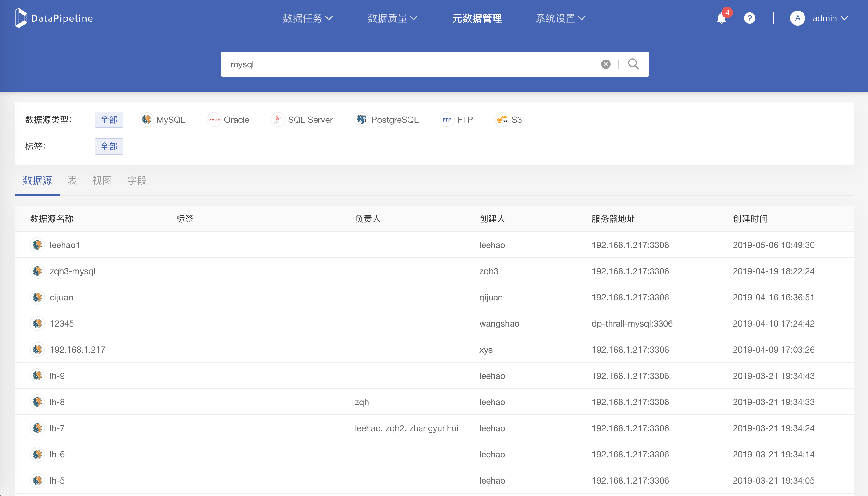The image size is (868, 496).
Task: Open the admin user dropdown
Action: pyautogui.click(x=829, y=18)
